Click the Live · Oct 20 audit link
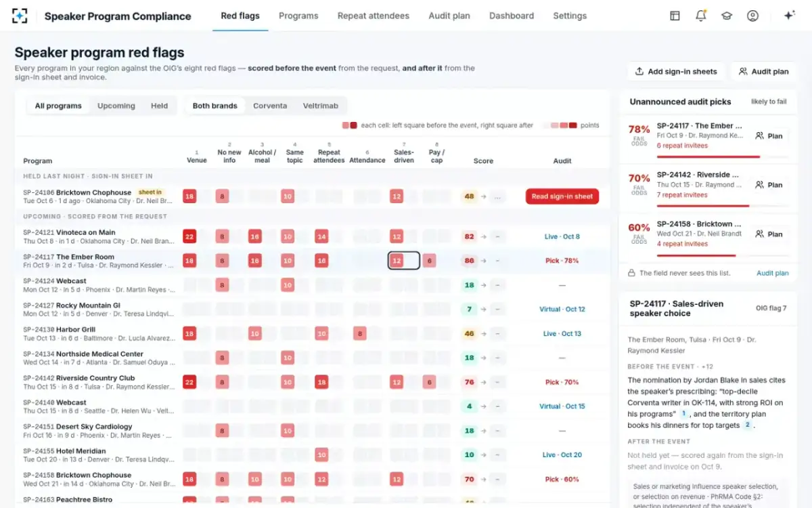812x508 pixels. pyautogui.click(x=562, y=455)
